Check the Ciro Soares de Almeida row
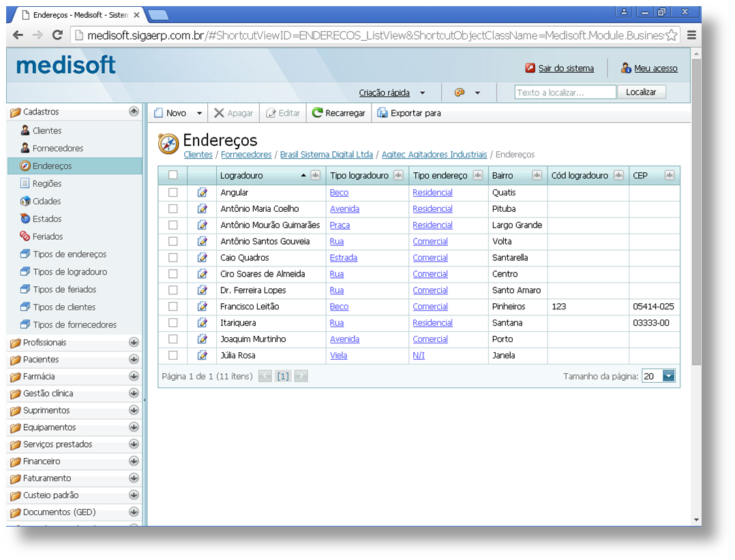 pos(173,274)
